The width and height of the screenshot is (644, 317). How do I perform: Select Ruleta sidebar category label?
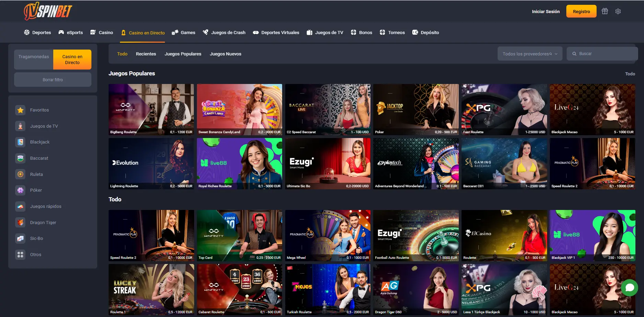[x=36, y=175]
